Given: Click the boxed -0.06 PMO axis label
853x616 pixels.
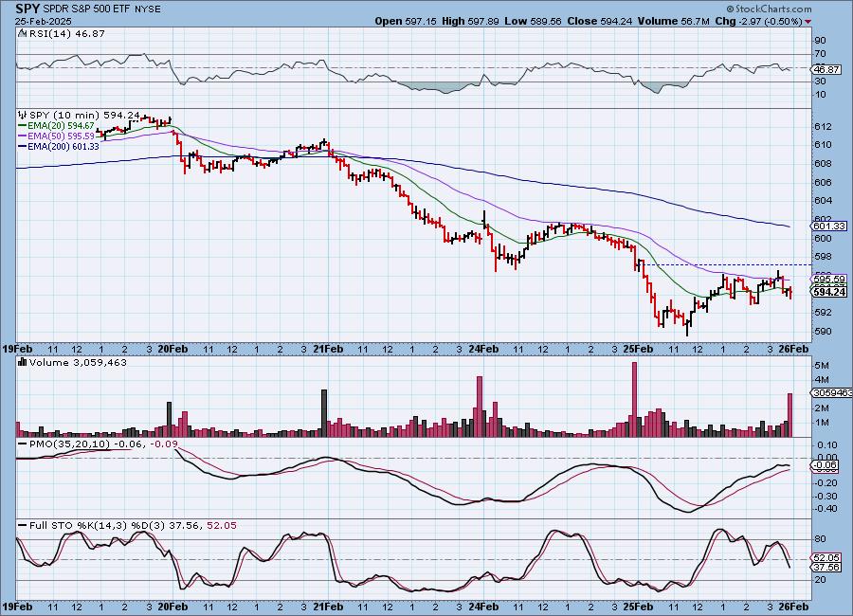Looking at the screenshot, I should [x=826, y=465].
